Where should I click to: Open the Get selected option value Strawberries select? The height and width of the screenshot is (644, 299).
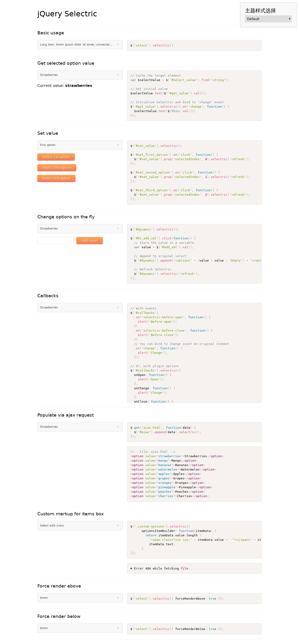[80, 75]
